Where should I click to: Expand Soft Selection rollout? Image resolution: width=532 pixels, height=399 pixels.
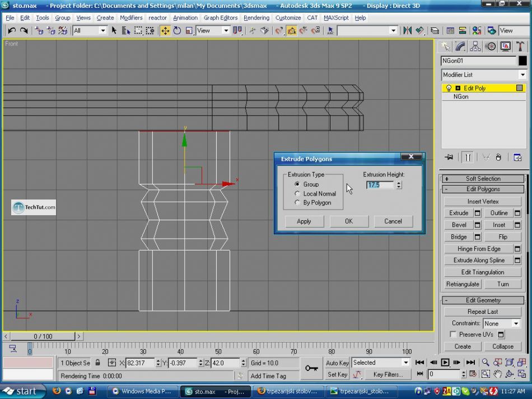click(483, 179)
